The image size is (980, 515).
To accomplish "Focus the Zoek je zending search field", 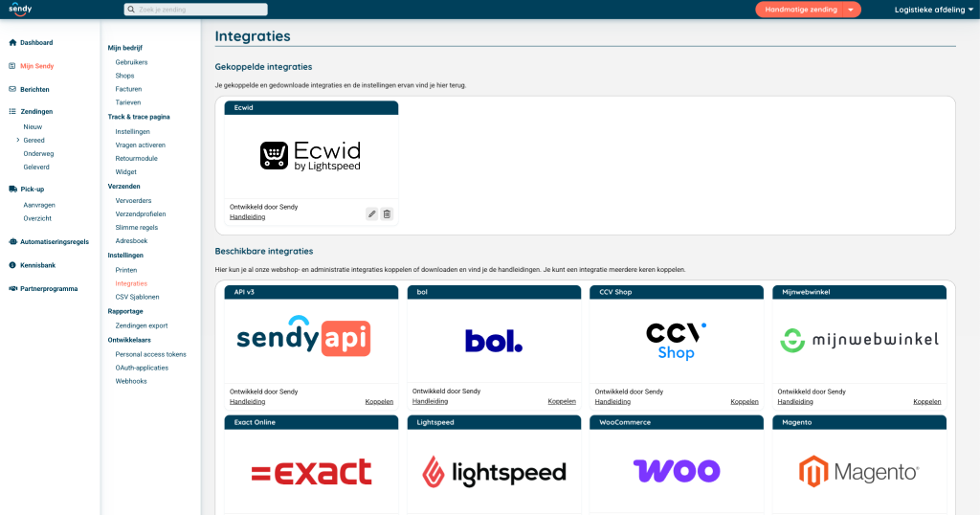I will tap(195, 10).
